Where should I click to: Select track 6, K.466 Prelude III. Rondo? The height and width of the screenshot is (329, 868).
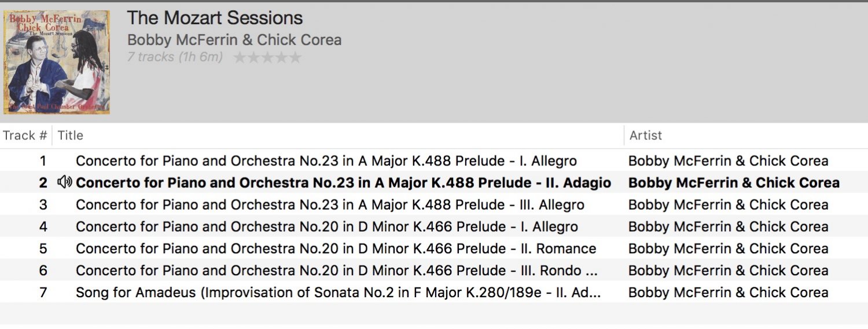[336, 271]
